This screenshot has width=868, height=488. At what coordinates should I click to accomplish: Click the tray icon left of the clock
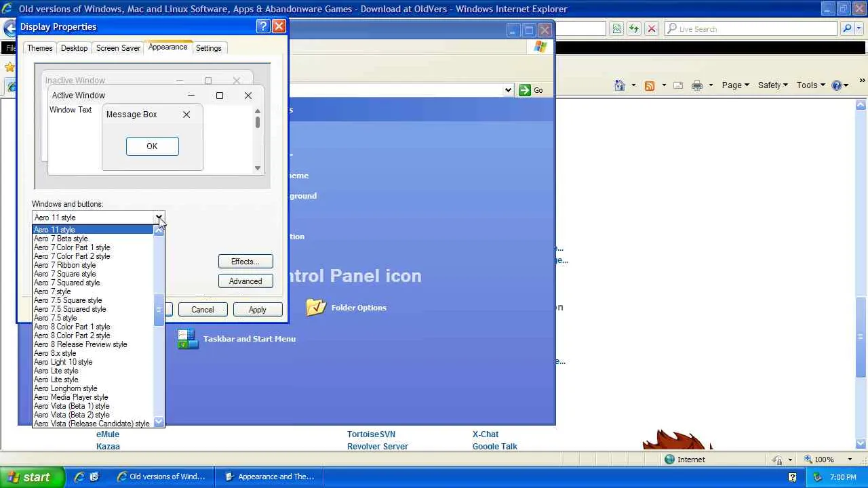(818, 477)
